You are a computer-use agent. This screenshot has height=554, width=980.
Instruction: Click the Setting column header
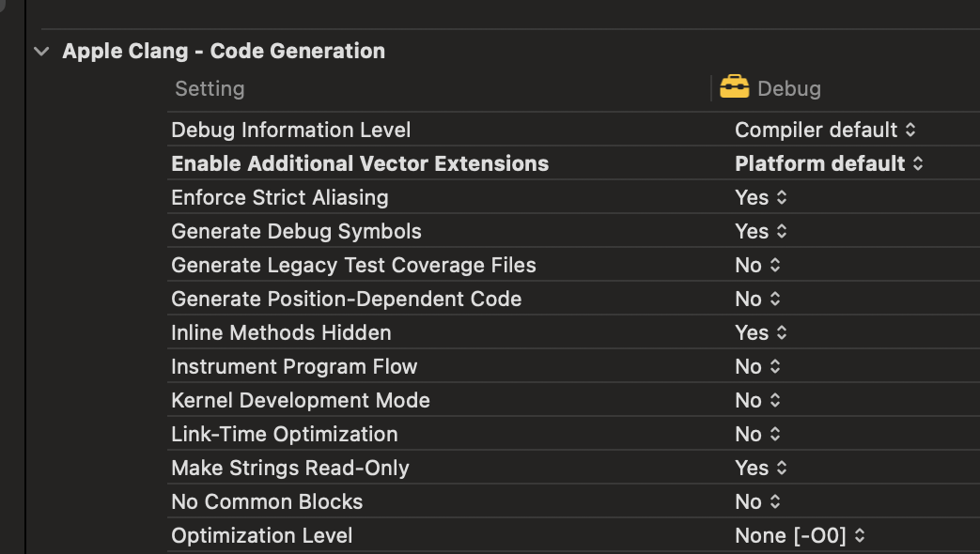210,88
